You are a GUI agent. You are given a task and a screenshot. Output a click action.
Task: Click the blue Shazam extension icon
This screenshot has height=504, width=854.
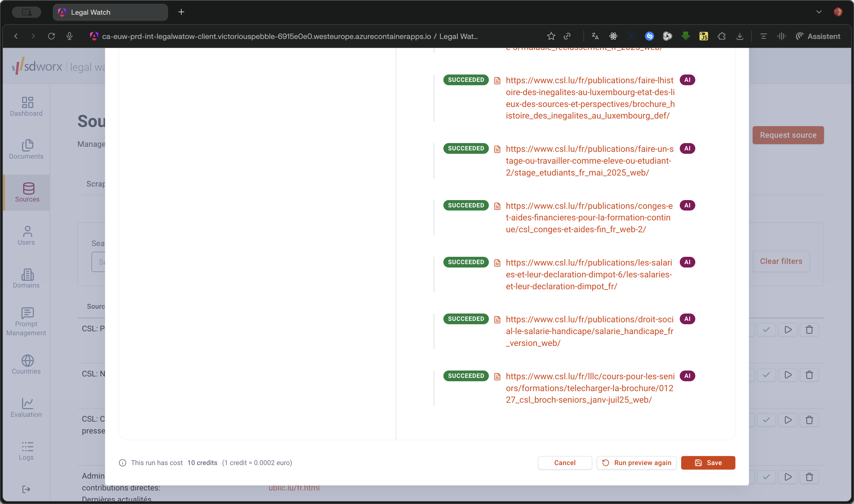[x=649, y=36]
